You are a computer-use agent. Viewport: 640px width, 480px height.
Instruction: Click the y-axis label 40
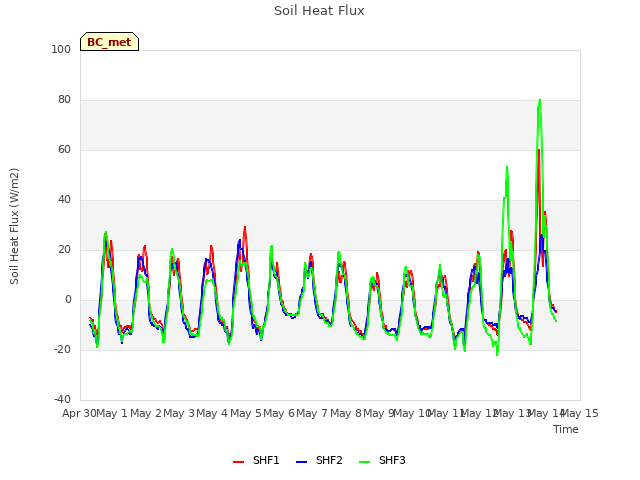click(x=64, y=200)
